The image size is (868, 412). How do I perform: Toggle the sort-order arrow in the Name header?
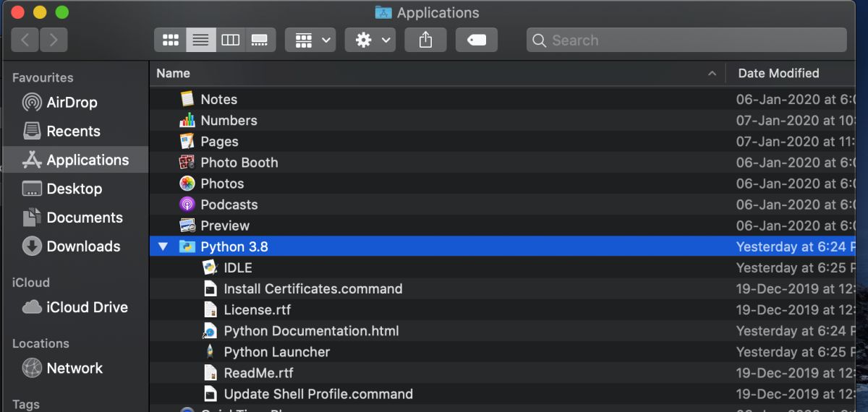tap(712, 73)
